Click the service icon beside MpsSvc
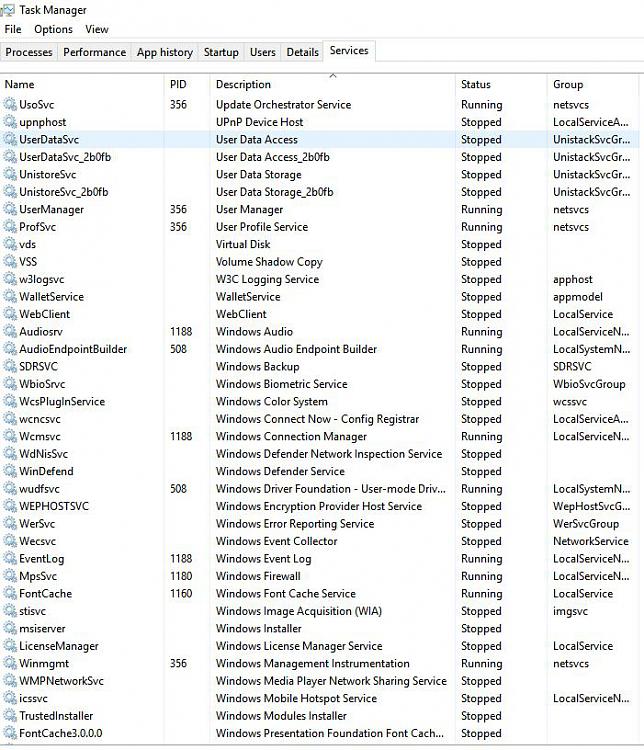The width and height of the screenshot is (644, 750). click(10, 576)
